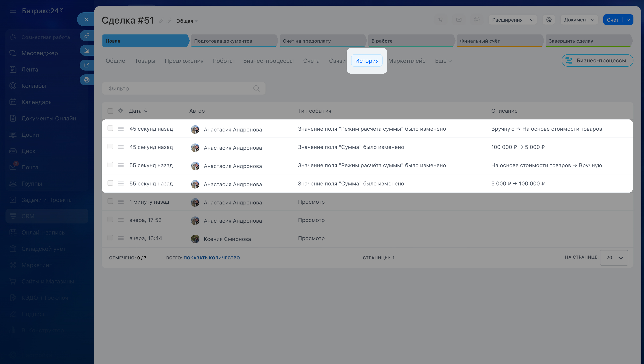Open deal settings gear icon
Screen dimensions: 644x364
coord(549,20)
